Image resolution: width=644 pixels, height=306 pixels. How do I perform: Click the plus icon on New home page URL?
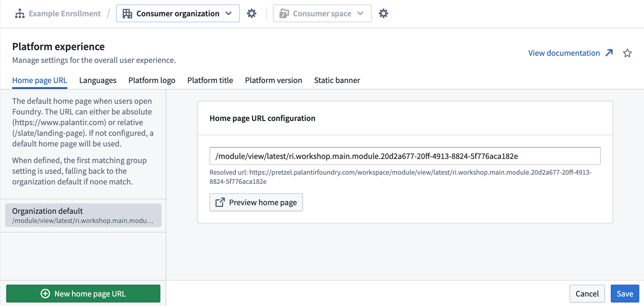pyautogui.click(x=45, y=294)
